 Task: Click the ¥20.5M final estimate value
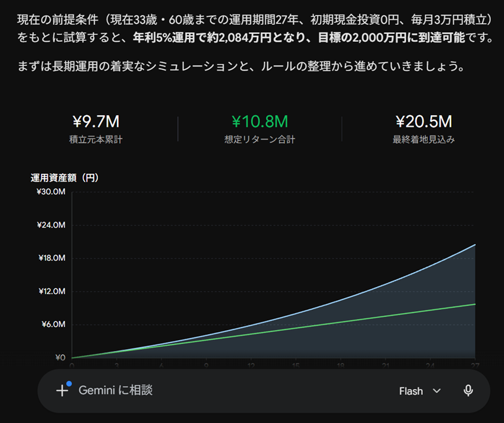tap(424, 122)
